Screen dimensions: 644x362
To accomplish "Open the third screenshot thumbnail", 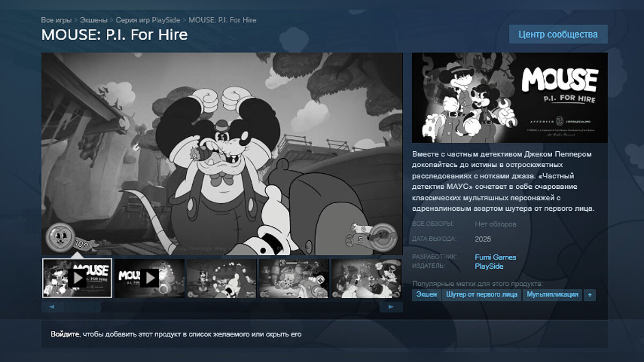I will pos(221,278).
